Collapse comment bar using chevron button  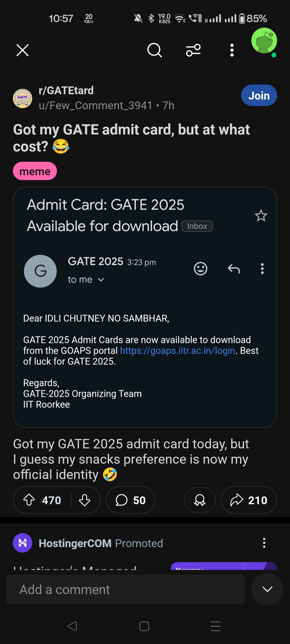point(267,589)
